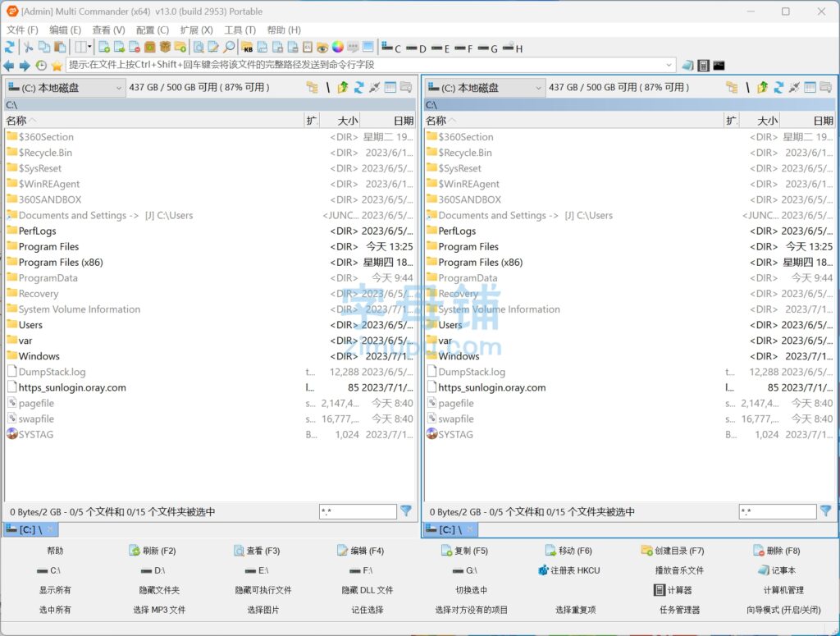Open the 编辑 (E) menu
The image size is (840, 636).
[65, 30]
